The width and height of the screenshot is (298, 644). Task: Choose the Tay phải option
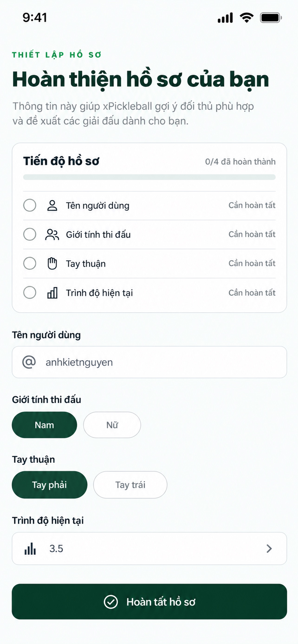coord(49,485)
